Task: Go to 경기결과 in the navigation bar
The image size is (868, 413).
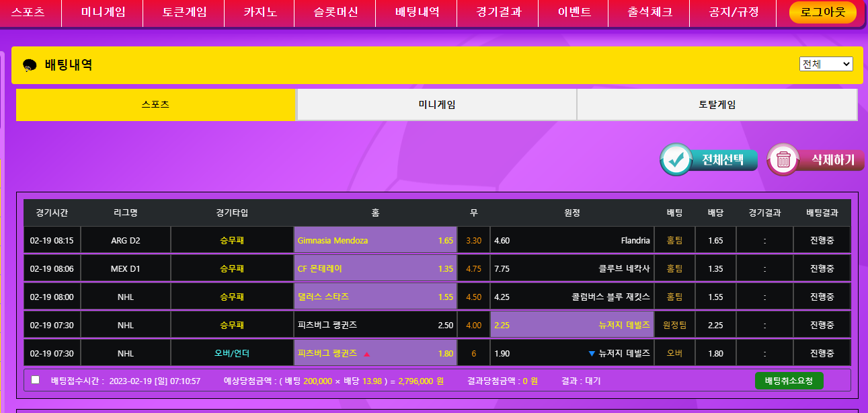Action: pos(498,12)
